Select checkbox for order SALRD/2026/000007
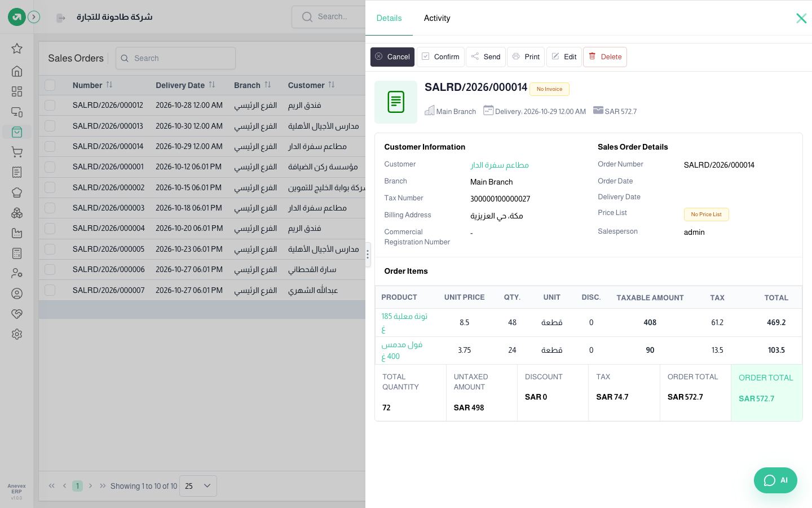Viewport: 812px width, 508px height. 50,290
